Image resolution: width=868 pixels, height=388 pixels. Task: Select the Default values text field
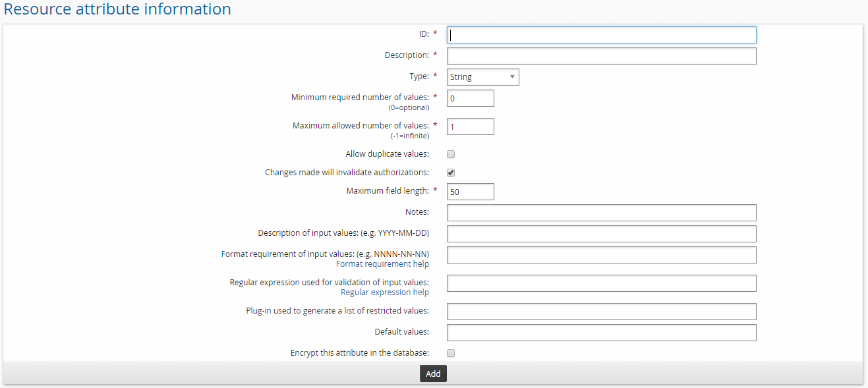tap(601, 333)
